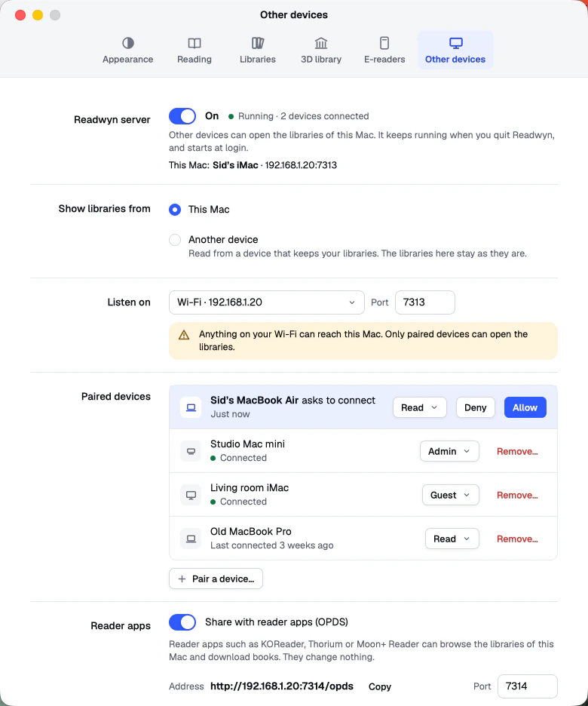Viewport: 588px width, 706px height.
Task: Select the Other devices tab
Action: pos(455,50)
